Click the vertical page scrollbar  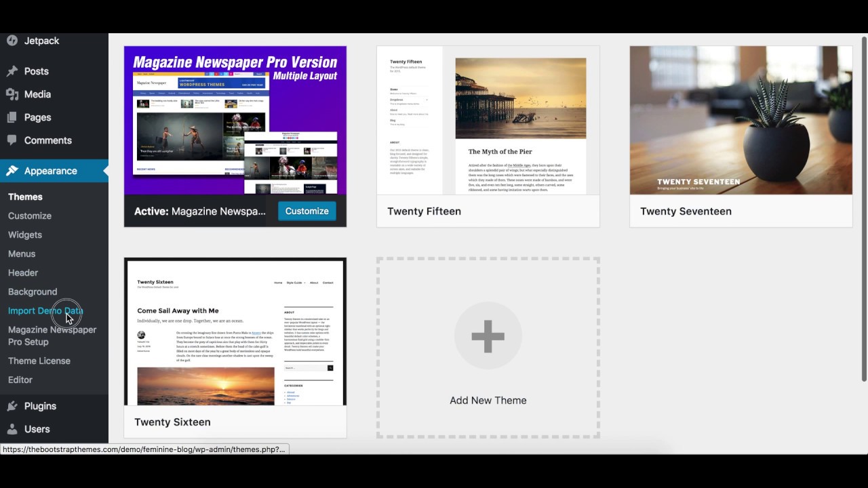click(x=864, y=209)
